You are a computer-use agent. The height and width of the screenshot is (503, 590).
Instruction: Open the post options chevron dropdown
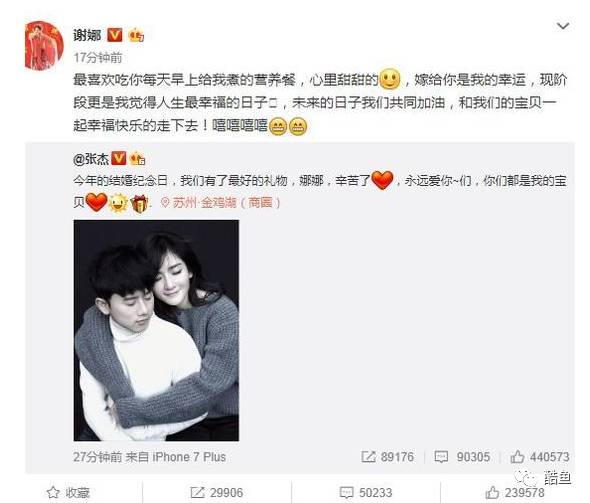tap(563, 26)
